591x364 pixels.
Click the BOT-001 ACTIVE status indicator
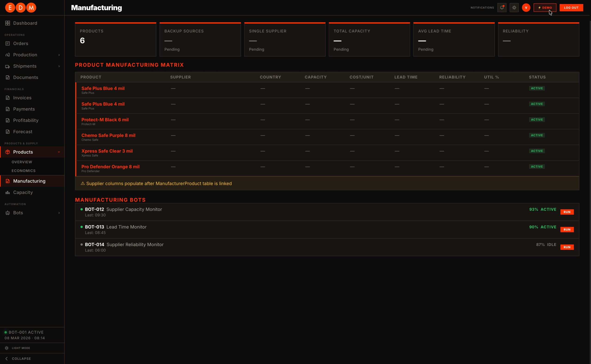pyautogui.click(x=24, y=332)
